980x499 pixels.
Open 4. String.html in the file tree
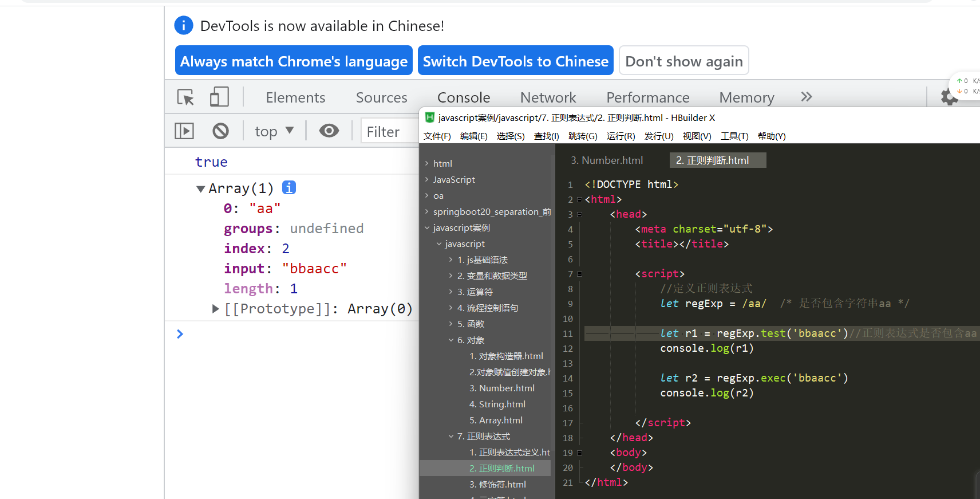click(x=497, y=404)
